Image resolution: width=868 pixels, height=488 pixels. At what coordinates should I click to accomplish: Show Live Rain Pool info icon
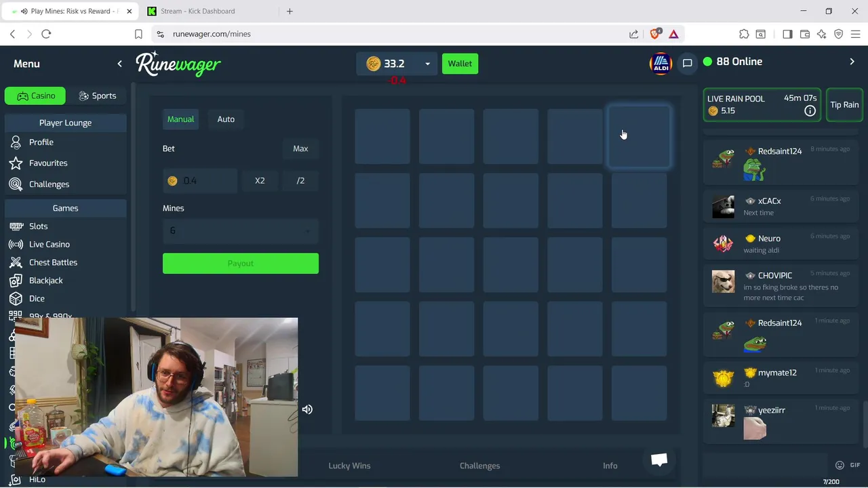810,110
